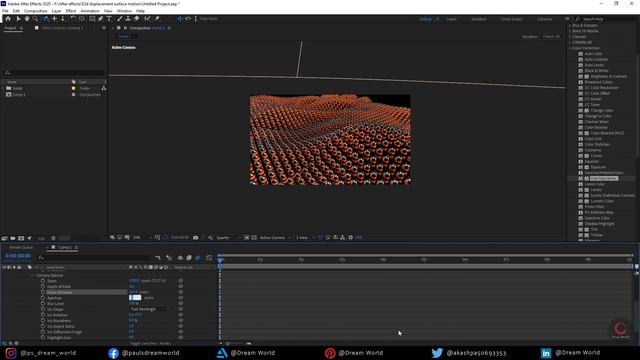Screen dimensions: 640x360
Task: Expand the Solids folder in Project panel
Action: click(x=3, y=88)
